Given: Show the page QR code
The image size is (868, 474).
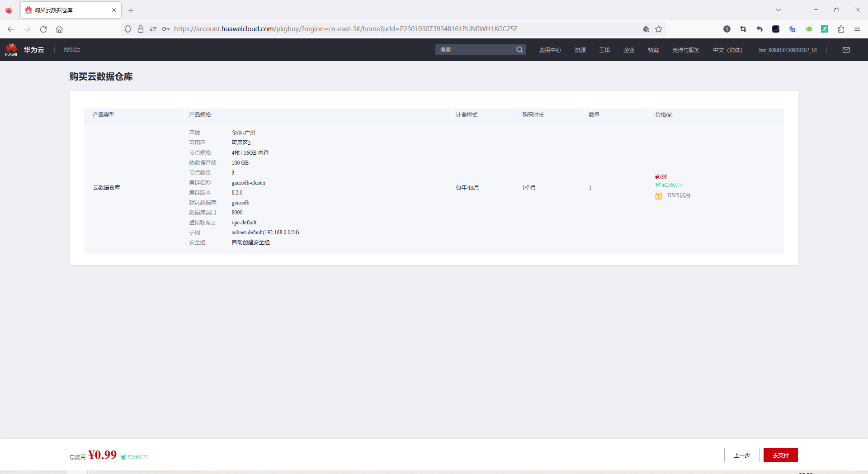Looking at the screenshot, I should [646, 29].
